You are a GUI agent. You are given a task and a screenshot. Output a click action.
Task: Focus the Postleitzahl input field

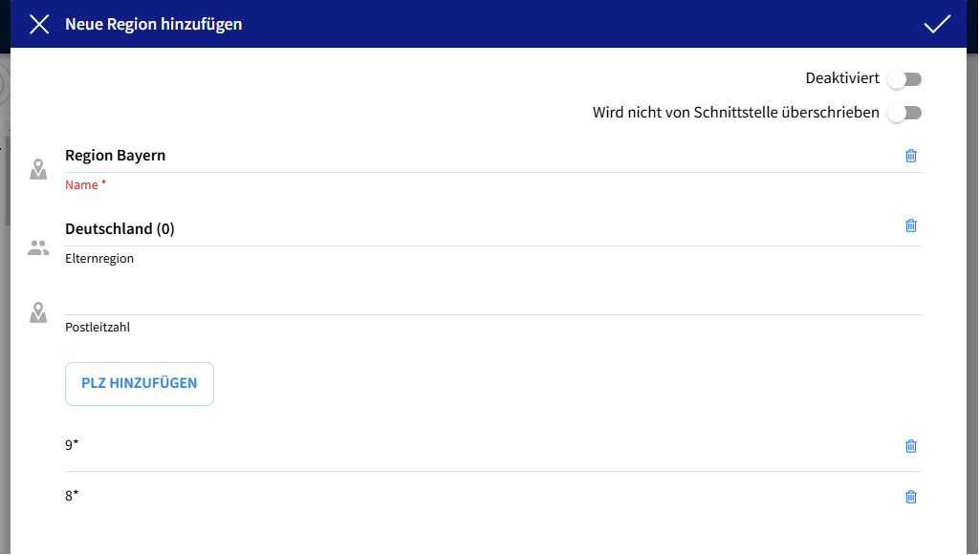[x=478, y=298]
